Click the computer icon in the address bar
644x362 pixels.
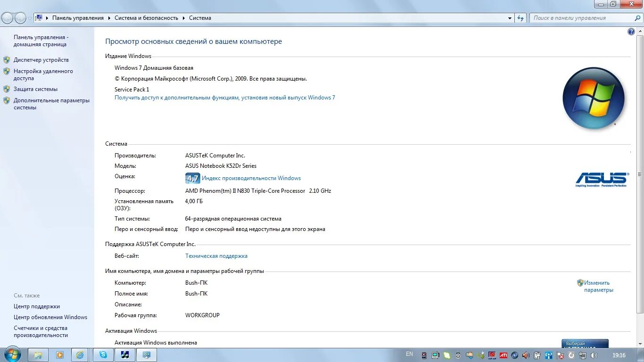pyautogui.click(x=39, y=18)
